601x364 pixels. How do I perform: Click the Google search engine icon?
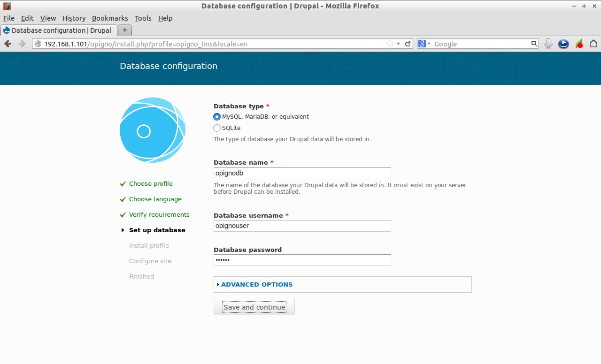coord(422,44)
